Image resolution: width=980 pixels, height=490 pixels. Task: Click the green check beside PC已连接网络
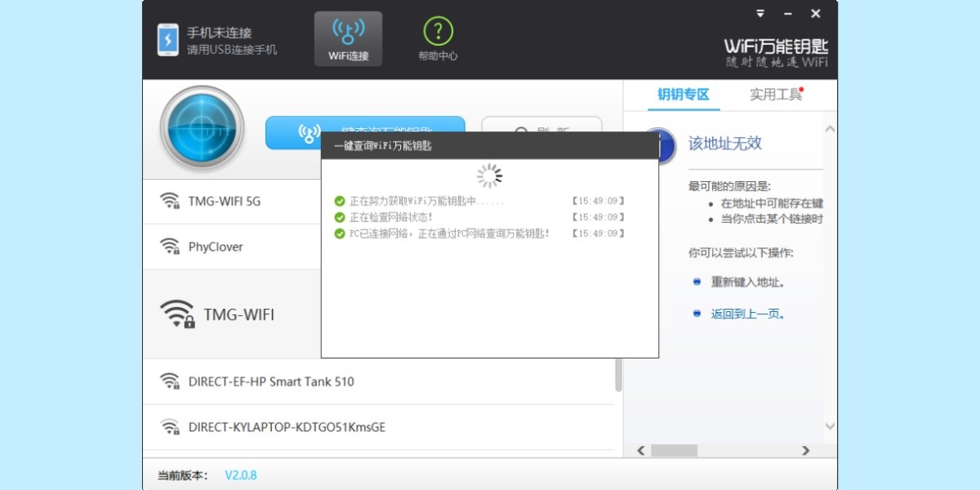[340, 234]
